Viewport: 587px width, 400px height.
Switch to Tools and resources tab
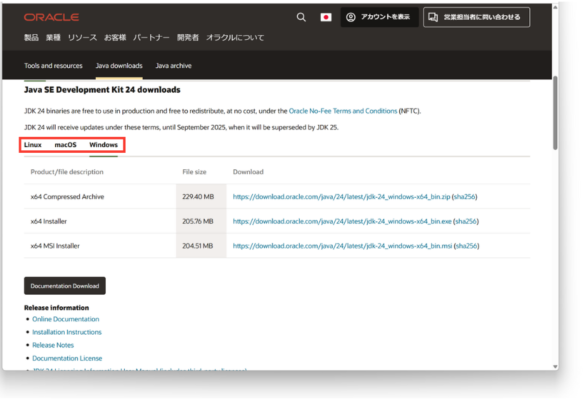[x=53, y=66]
